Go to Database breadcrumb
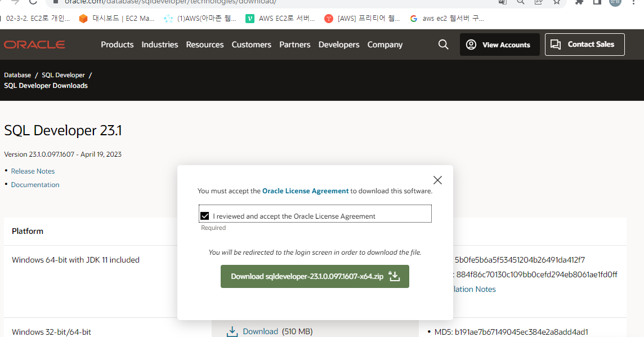644x337 pixels. coord(17,75)
